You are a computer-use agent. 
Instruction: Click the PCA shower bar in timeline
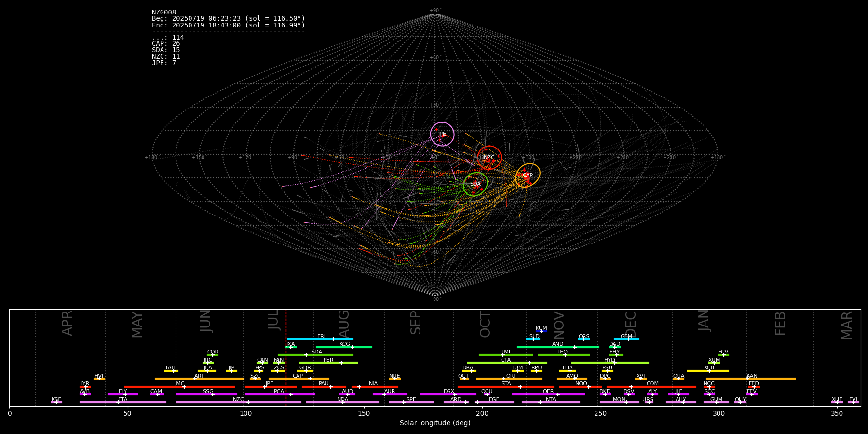280,394
